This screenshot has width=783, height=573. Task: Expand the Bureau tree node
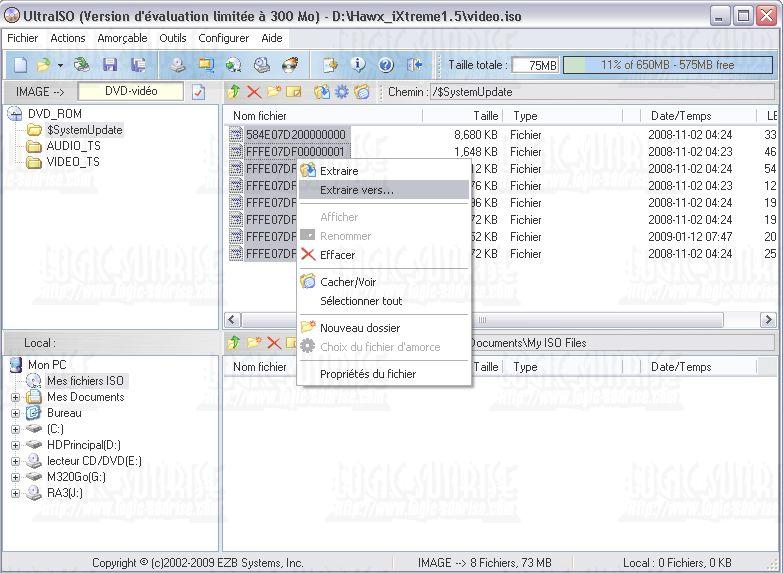click(15, 414)
